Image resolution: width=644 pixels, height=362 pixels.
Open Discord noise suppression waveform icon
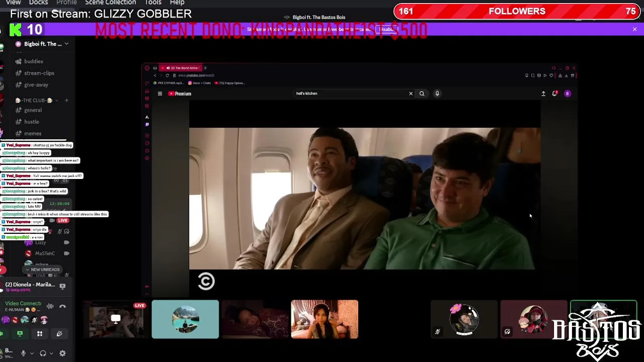tap(50, 306)
